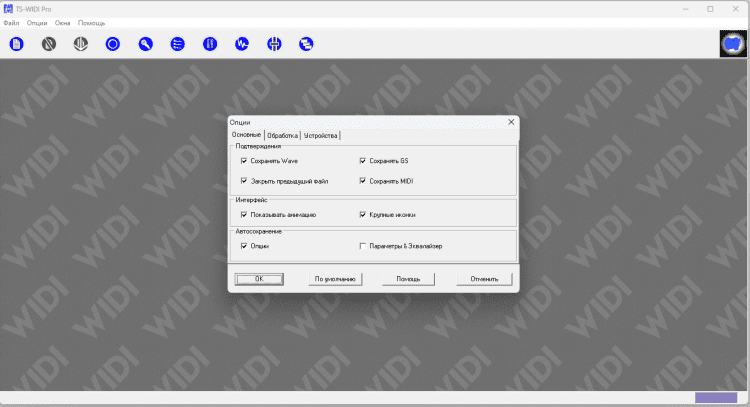Select the Основные tab
Image resolution: width=750 pixels, height=407 pixels.
(x=246, y=135)
